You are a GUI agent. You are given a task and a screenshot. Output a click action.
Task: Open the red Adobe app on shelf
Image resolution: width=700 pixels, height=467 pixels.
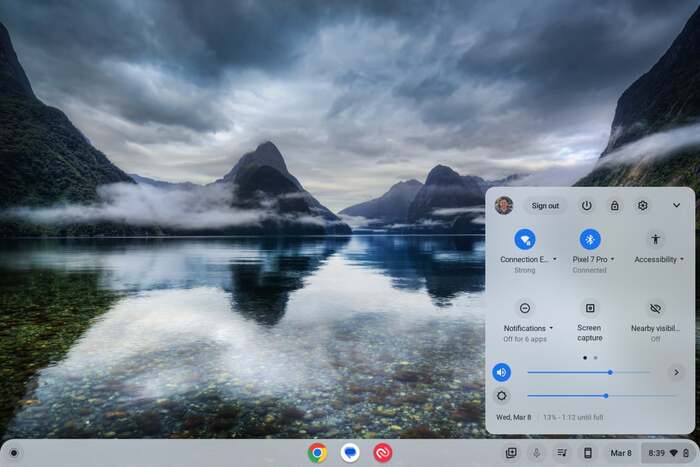click(x=382, y=453)
